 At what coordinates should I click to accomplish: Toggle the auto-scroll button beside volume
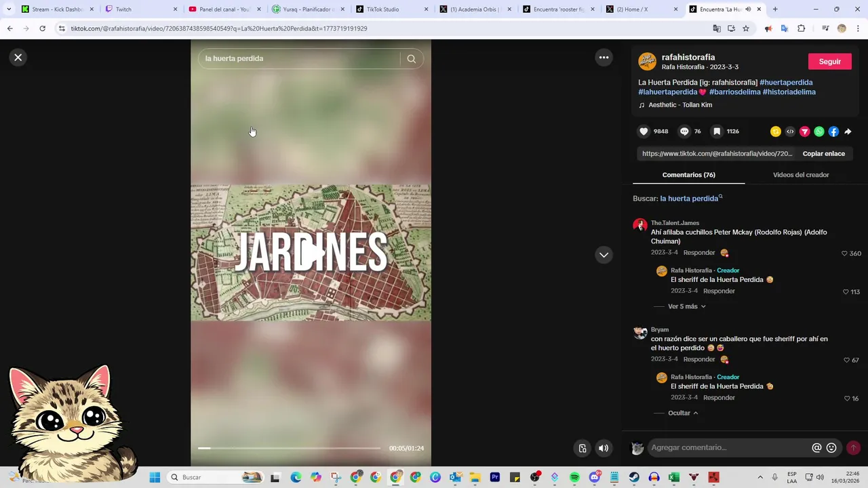(583, 448)
